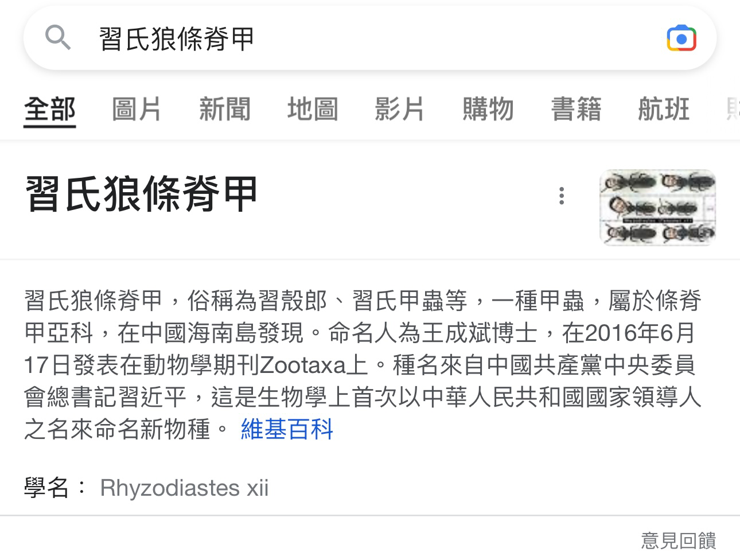Open Google Lens camera search
This screenshot has width=740, height=560.
pyautogui.click(x=681, y=38)
